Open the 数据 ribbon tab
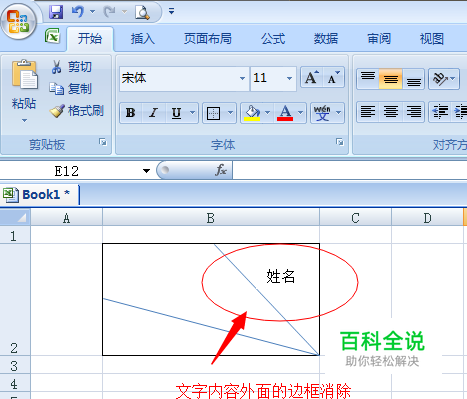This screenshot has height=399, width=467. (326, 39)
